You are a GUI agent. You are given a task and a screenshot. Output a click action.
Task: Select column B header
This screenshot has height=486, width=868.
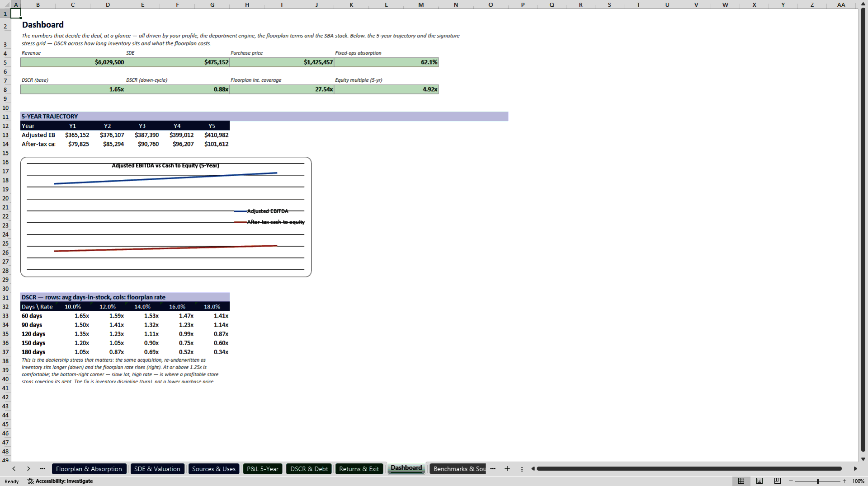pos(38,5)
